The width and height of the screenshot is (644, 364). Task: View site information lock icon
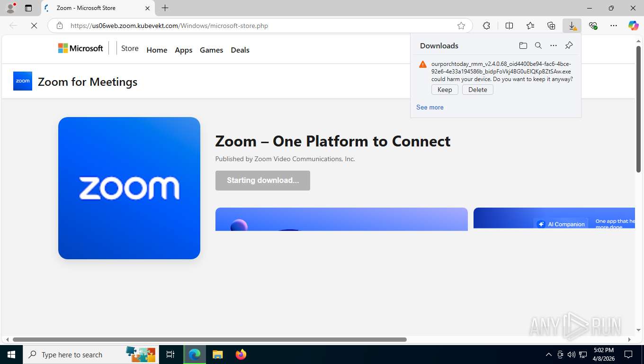59,26
